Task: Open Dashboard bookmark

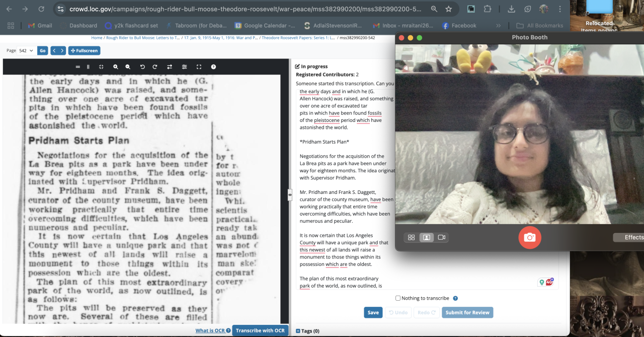Action: [x=79, y=26]
